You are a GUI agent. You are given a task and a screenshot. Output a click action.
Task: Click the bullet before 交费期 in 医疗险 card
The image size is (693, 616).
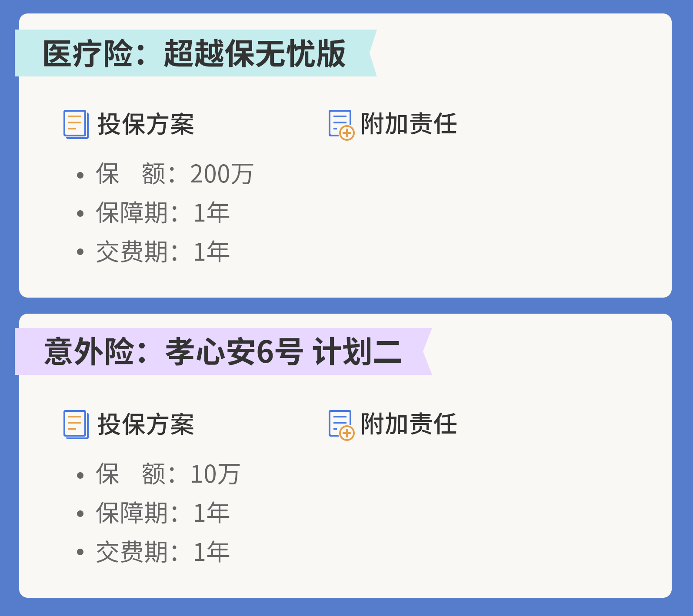(80, 252)
